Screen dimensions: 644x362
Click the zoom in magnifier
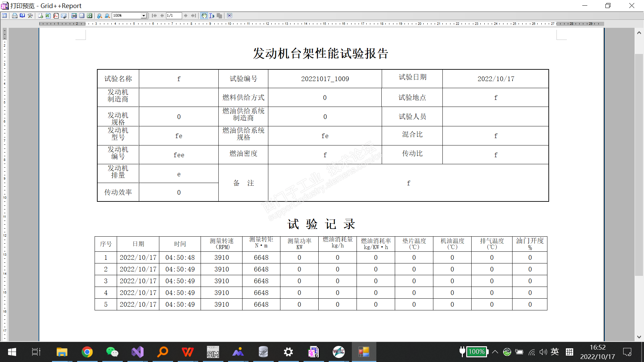[100, 16]
